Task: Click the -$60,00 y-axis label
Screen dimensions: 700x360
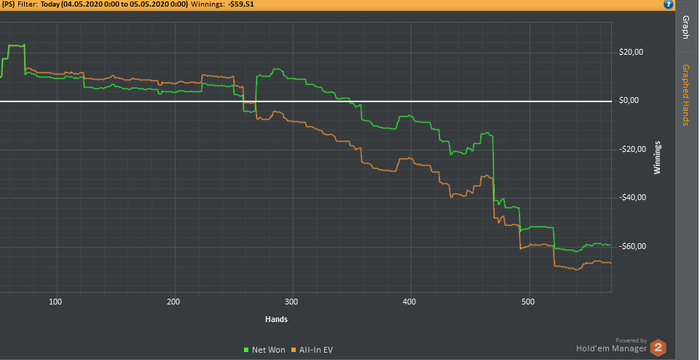Action: pyautogui.click(x=632, y=247)
